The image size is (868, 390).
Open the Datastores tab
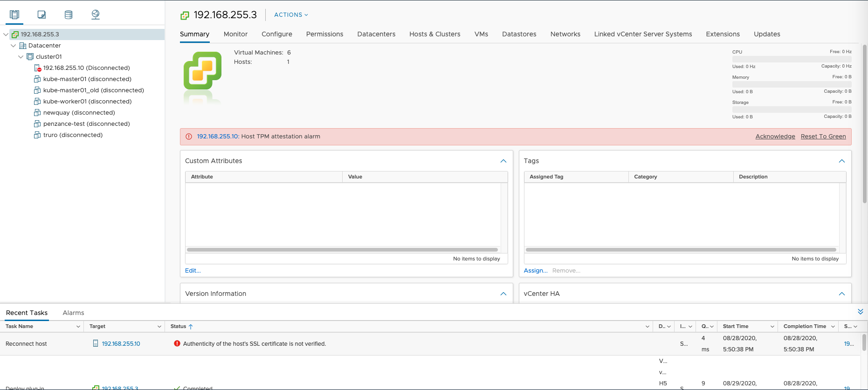[x=519, y=34]
